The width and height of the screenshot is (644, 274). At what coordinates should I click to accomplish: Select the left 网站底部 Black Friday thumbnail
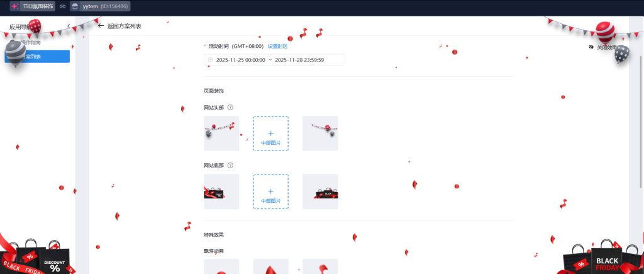click(x=221, y=191)
